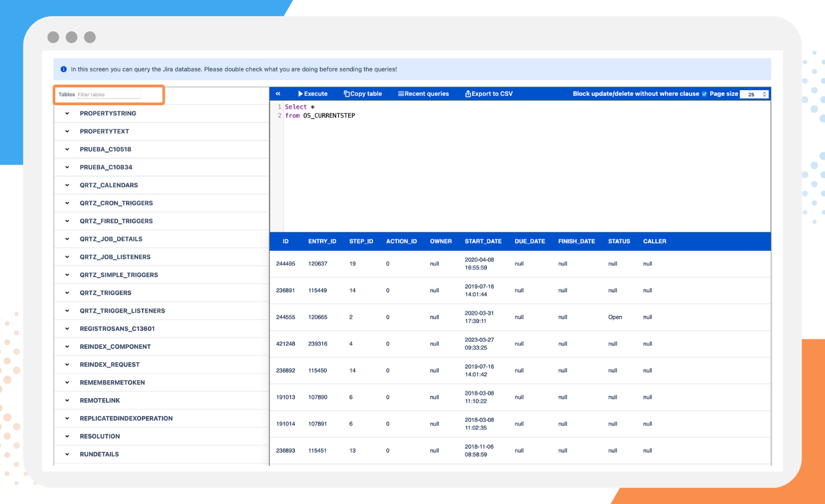Select the REINDEX_REQUEST table name

point(109,365)
